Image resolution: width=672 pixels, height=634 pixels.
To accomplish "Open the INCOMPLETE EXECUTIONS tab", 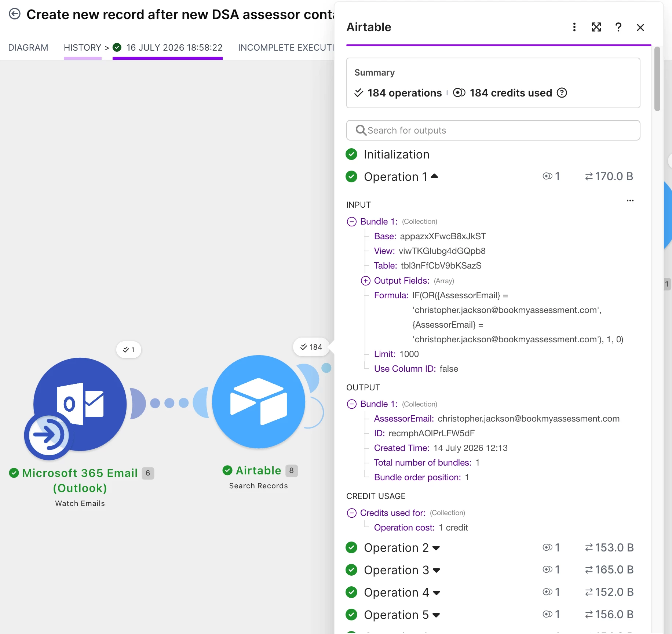I will click(x=286, y=48).
